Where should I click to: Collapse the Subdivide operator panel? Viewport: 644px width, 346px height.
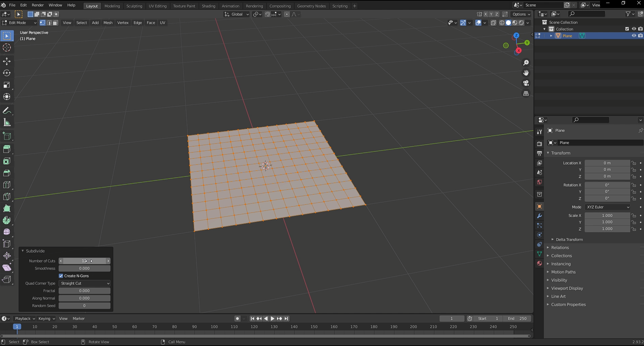(23, 251)
